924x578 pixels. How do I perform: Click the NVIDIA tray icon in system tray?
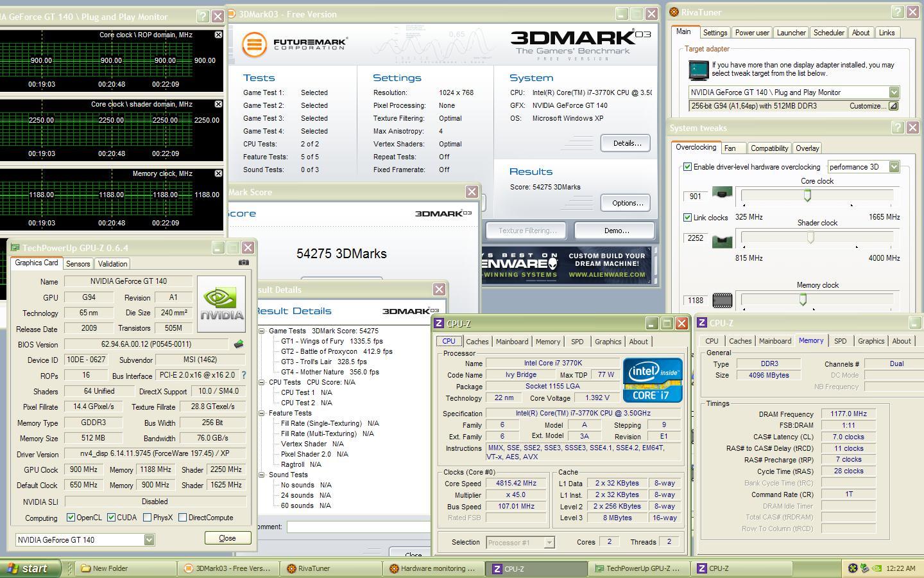tap(877, 568)
